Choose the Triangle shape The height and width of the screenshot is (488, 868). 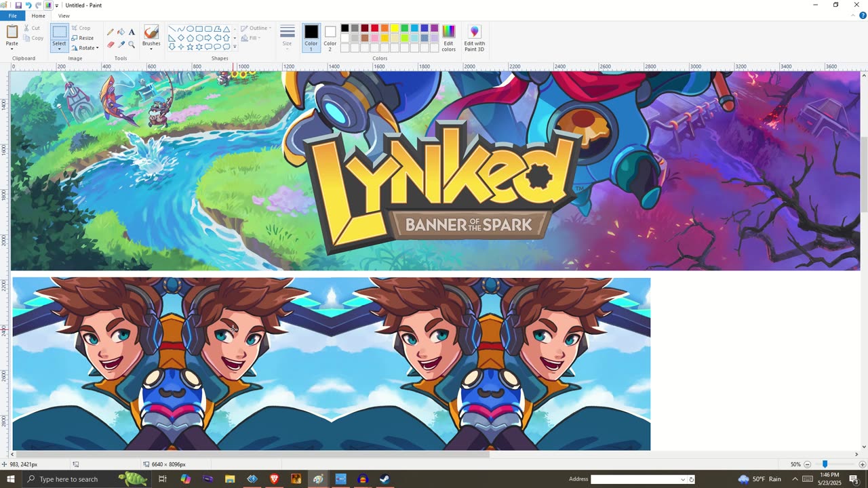[226, 29]
